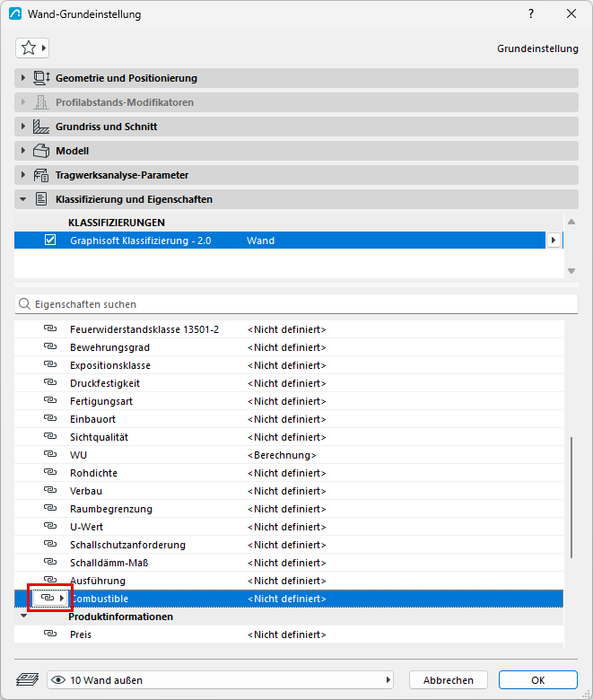Open the 10 Wand außen layer dropdown
The width and height of the screenshot is (593, 700).
220,680
